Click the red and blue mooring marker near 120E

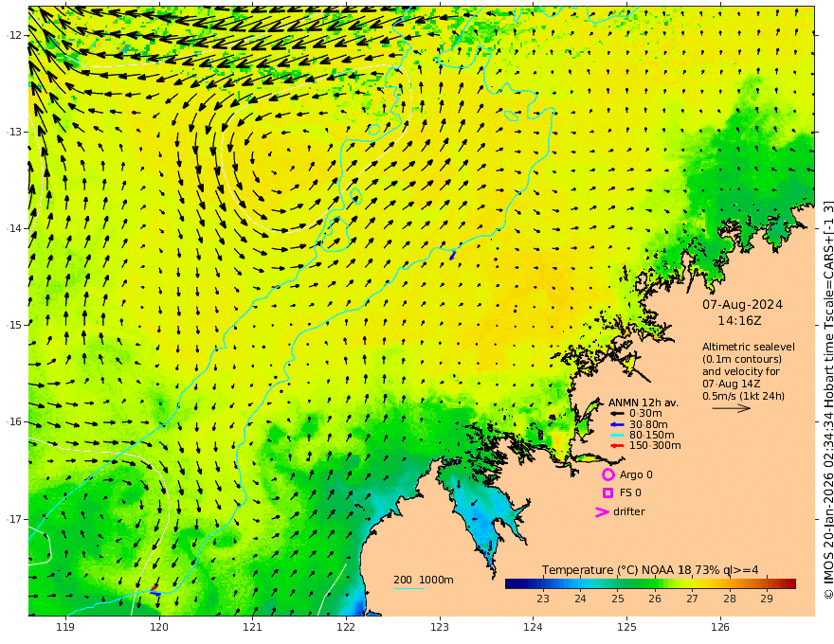coord(154,590)
